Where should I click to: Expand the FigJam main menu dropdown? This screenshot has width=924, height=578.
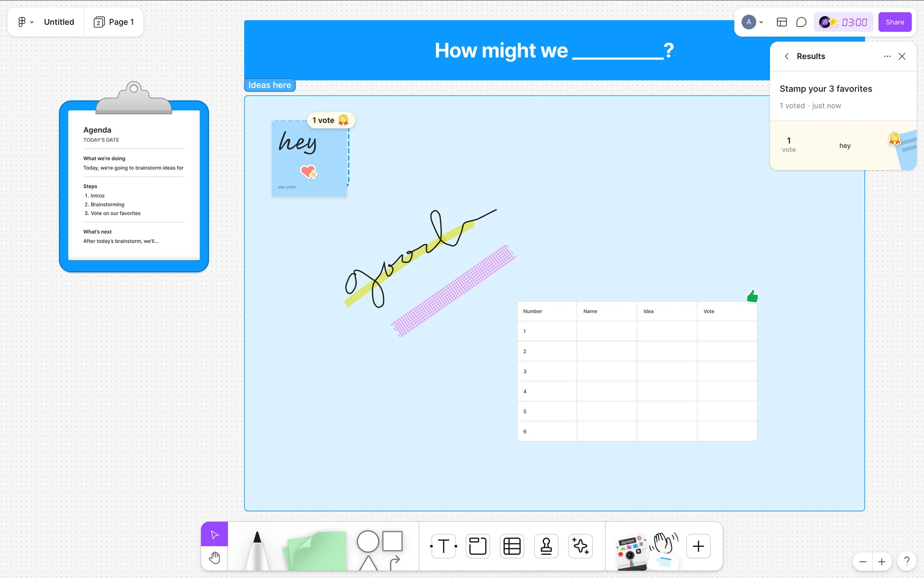[x=26, y=22]
